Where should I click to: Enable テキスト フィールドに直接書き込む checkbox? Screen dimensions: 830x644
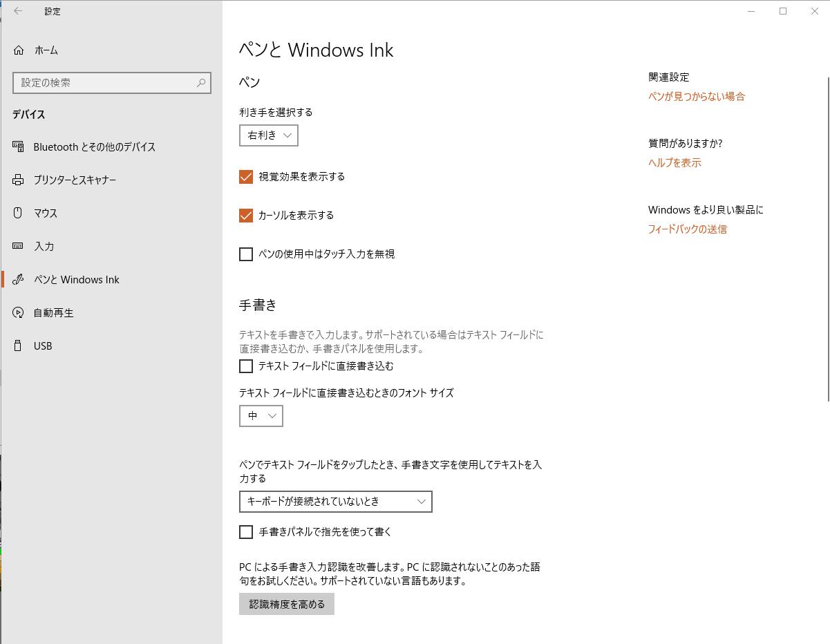pyautogui.click(x=246, y=366)
